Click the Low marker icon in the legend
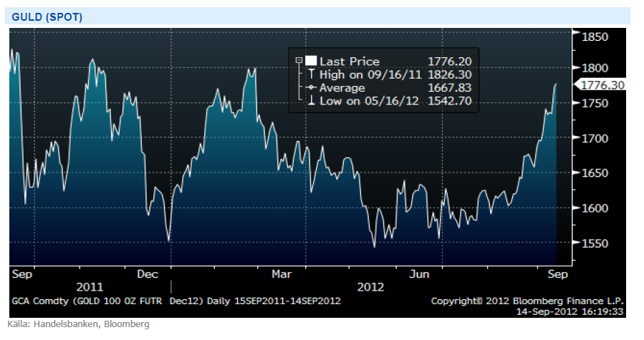Viewport: 644px width, 340px height. click(311, 101)
